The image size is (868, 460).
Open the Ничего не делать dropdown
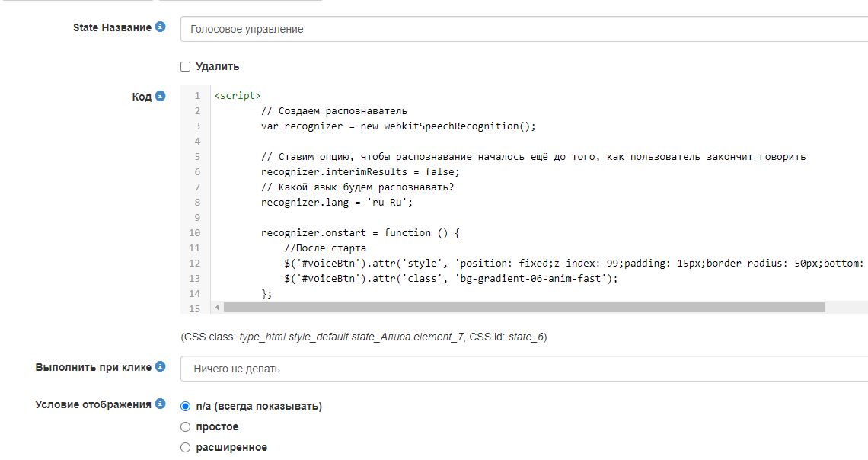tap(525, 369)
